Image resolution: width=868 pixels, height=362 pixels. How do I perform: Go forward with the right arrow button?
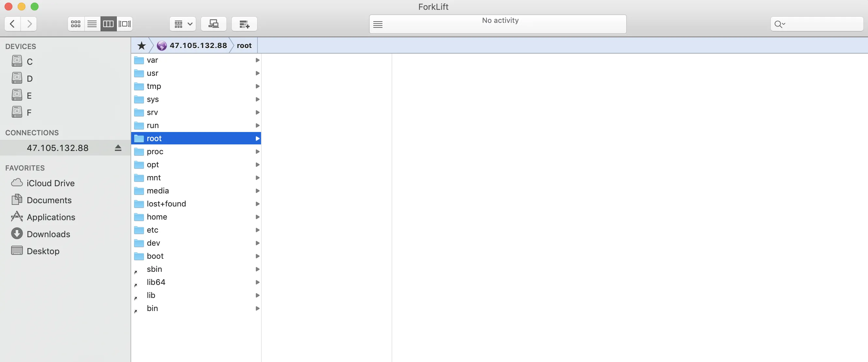coord(29,24)
